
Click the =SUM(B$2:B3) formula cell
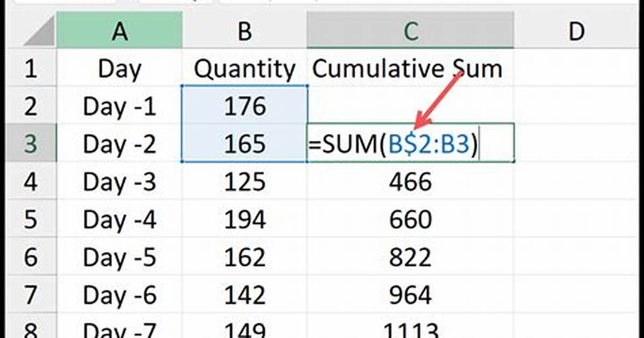point(410,143)
